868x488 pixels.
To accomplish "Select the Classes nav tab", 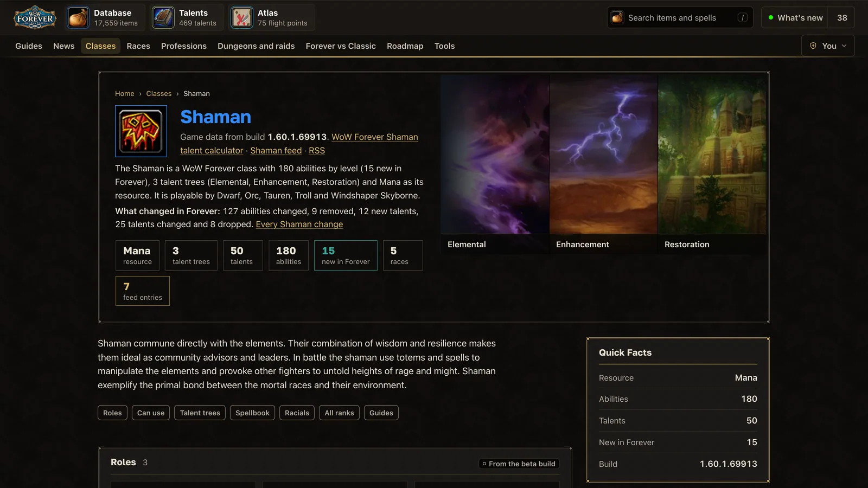I will pos(100,46).
